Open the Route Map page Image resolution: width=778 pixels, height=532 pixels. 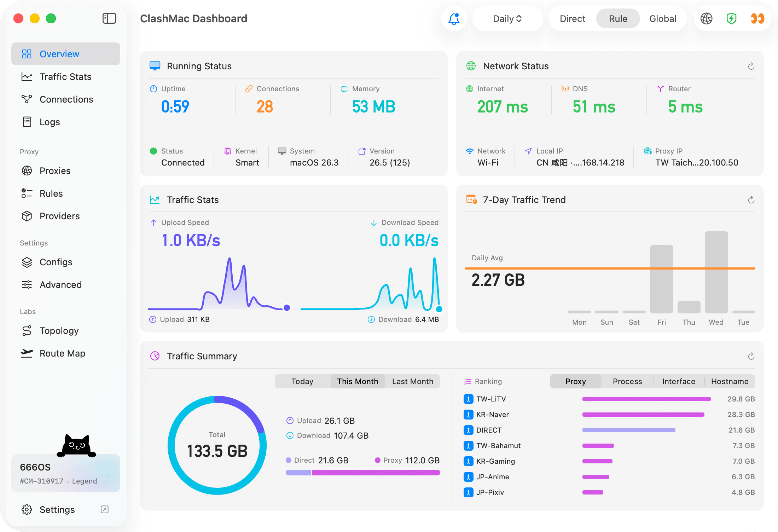[66, 353]
